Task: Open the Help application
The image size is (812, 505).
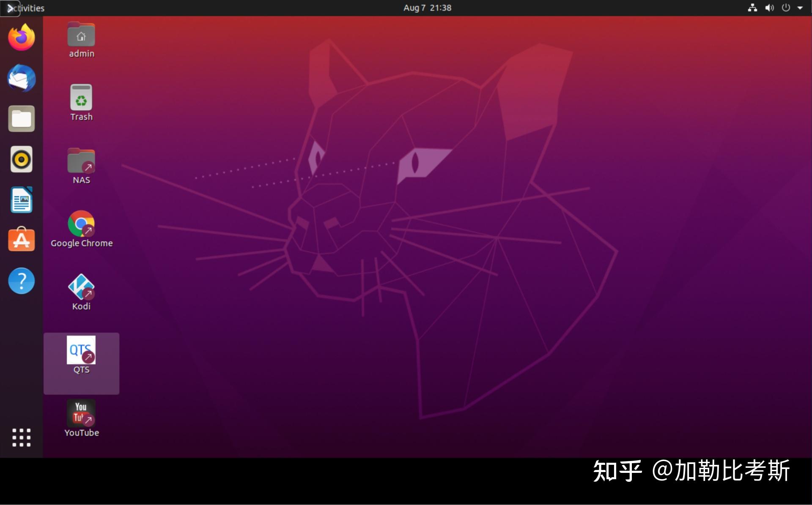Action: 21,281
